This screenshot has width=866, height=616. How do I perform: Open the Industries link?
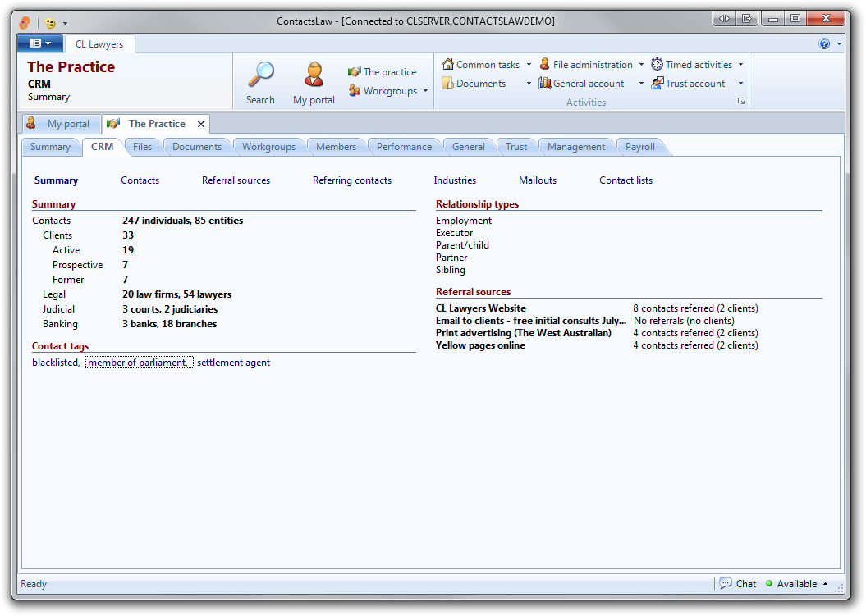tap(455, 180)
